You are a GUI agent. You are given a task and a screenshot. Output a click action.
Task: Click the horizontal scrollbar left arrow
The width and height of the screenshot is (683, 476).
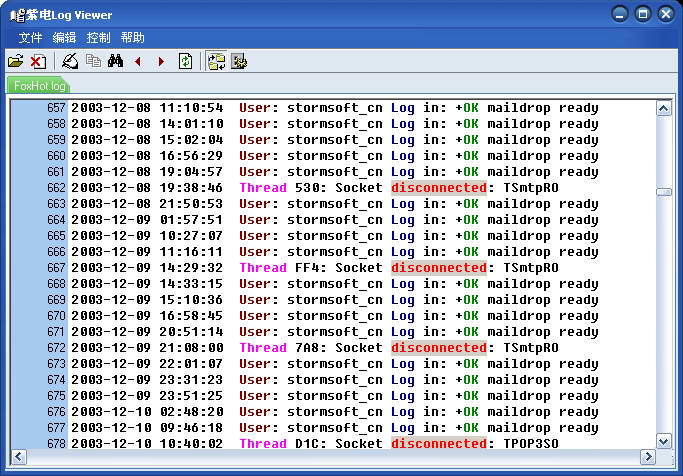[18, 457]
